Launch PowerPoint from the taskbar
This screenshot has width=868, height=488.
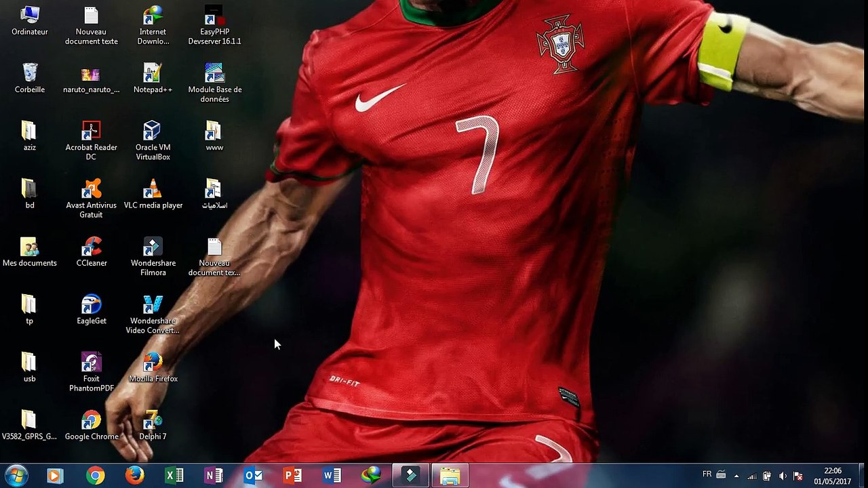292,476
